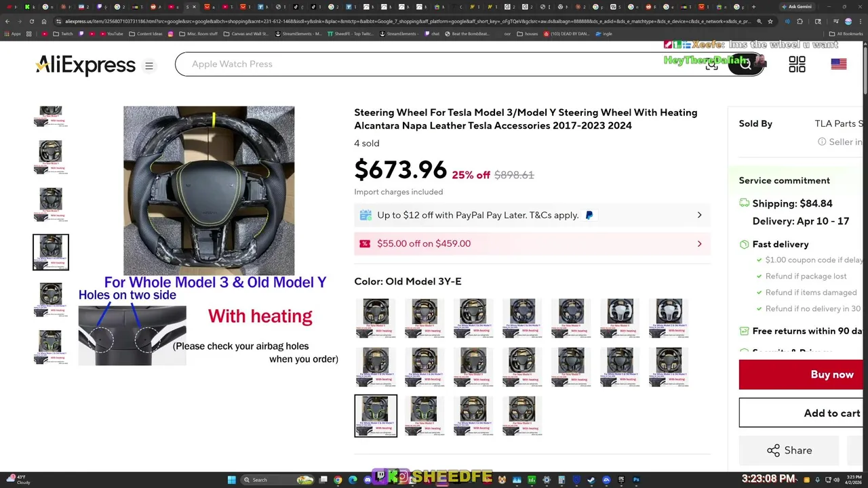Click the 4 sold text
868x488 pixels.
pyautogui.click(x=367, y=143)
